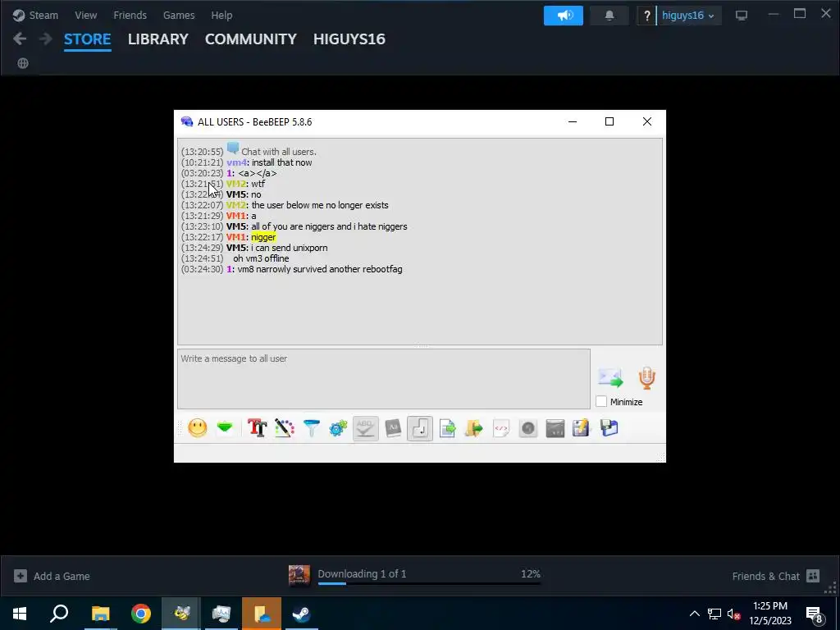
Task: Click 'Chat with all users.' header line
Action: 279,152
